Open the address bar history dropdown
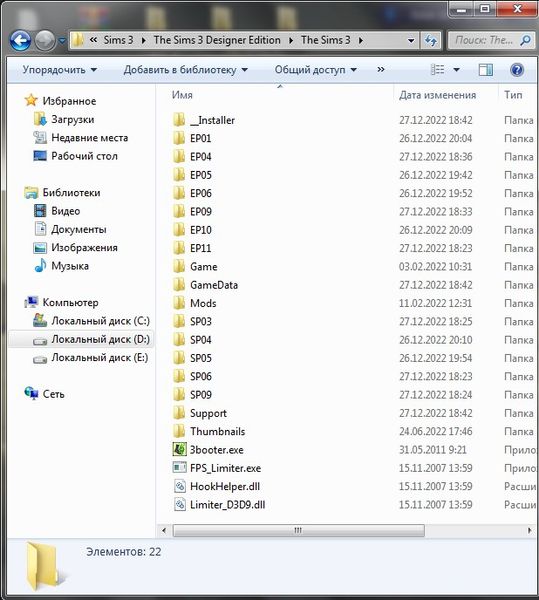 (x=411, y=40)
